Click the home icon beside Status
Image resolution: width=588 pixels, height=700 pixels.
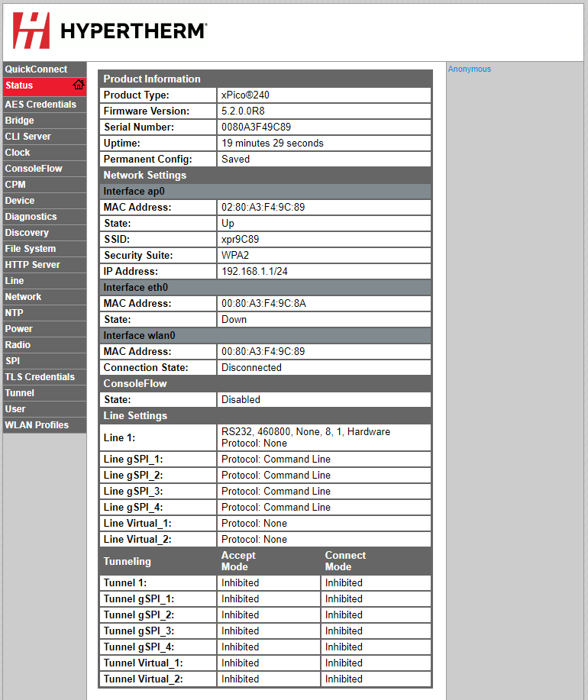78,85
